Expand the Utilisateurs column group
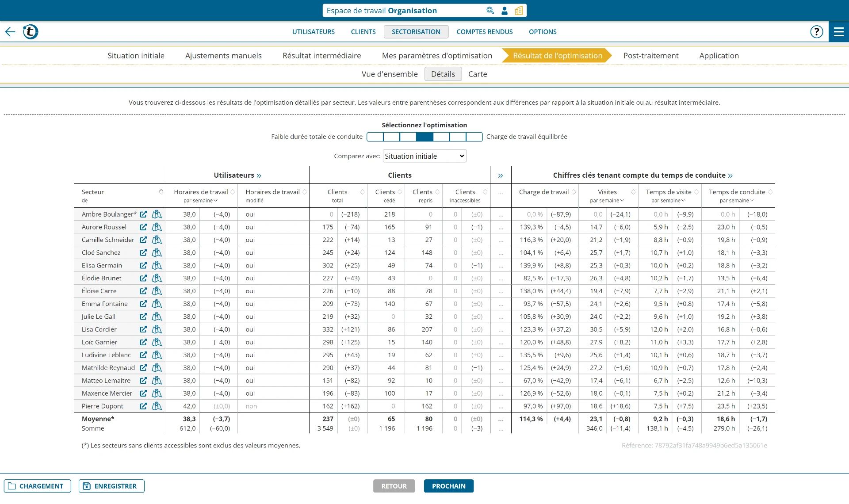Screen dimensions: 849x504 (x=259, y=176)
